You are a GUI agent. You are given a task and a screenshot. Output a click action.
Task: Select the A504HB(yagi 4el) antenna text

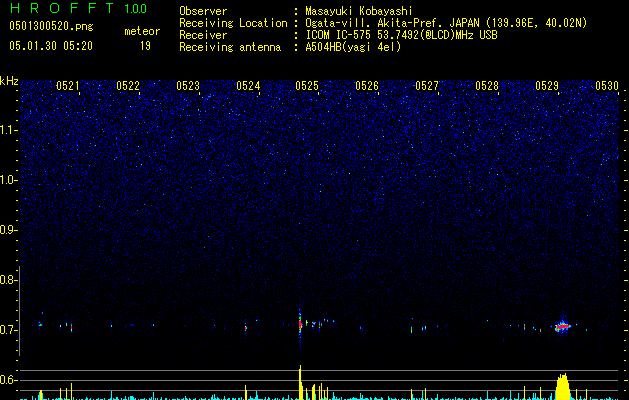tap(353, 47)
